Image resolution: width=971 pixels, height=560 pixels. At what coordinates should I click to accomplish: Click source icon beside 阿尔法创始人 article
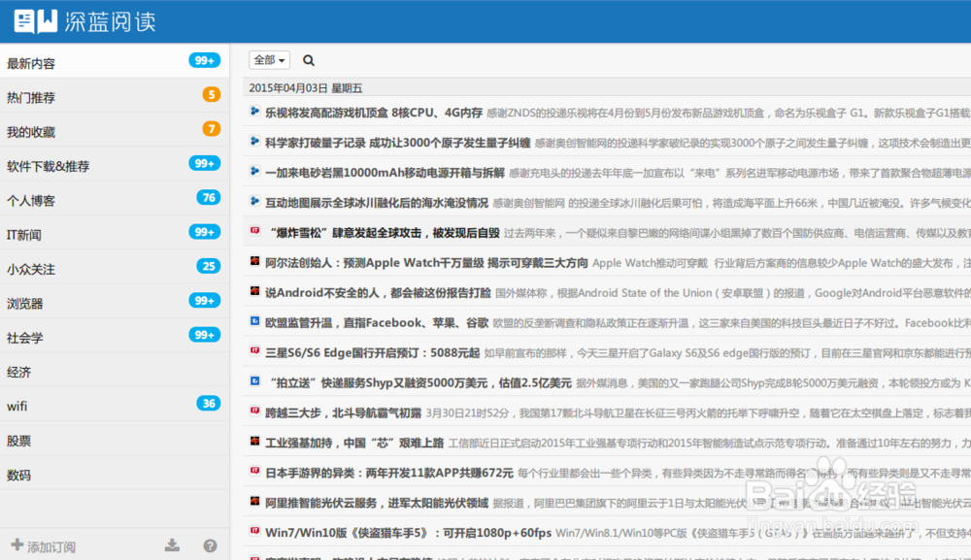254,261
